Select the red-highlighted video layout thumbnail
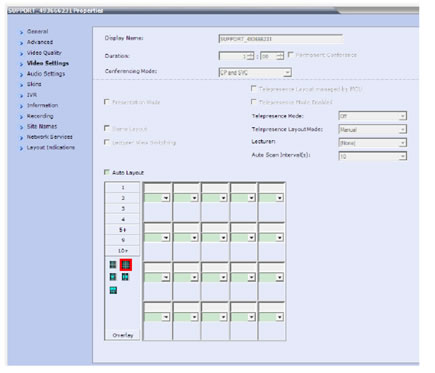The height and width of the screenshot is (373, 435). 126,265
